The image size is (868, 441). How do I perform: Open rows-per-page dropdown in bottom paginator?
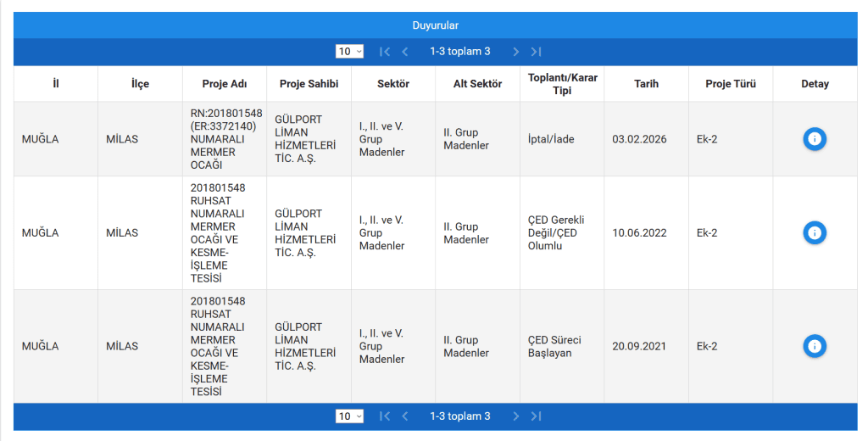point(349,416)
